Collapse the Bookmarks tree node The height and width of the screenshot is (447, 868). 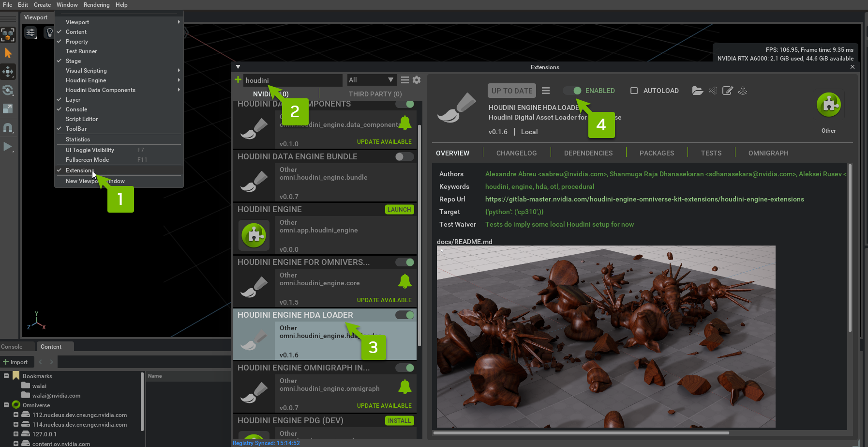click(x=6, y=376)
